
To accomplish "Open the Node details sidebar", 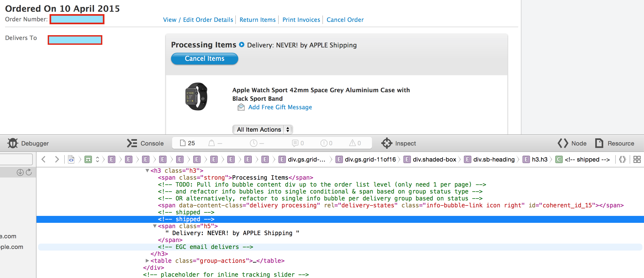I will point(572,143).
